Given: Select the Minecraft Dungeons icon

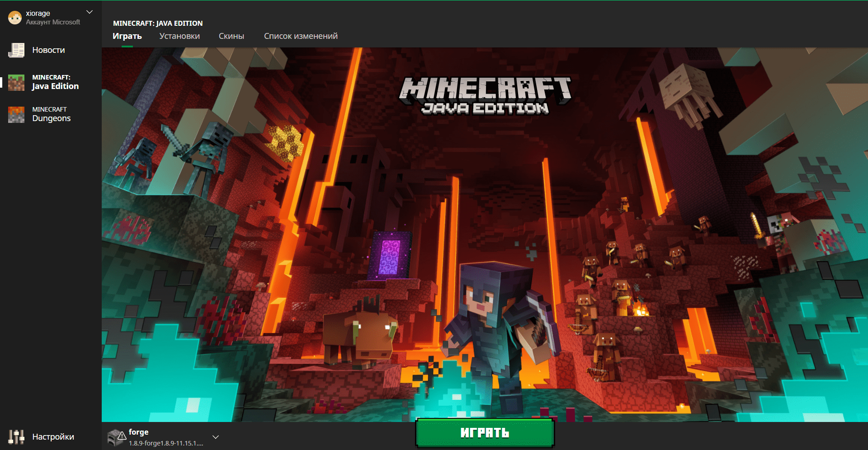Looking at the screenshot, I should click(16, 114).
